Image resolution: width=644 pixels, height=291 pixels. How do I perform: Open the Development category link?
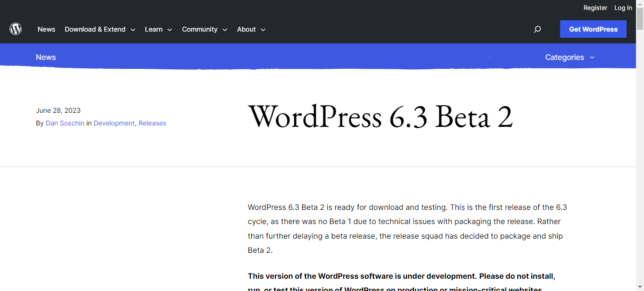pyautogui.click(x=114, y=123)
